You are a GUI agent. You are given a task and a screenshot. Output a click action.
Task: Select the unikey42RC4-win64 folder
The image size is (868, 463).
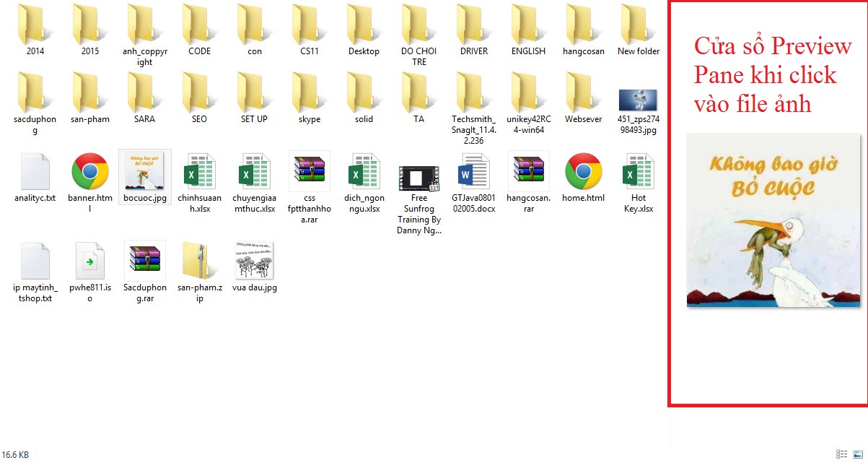(x=528, y=103)
